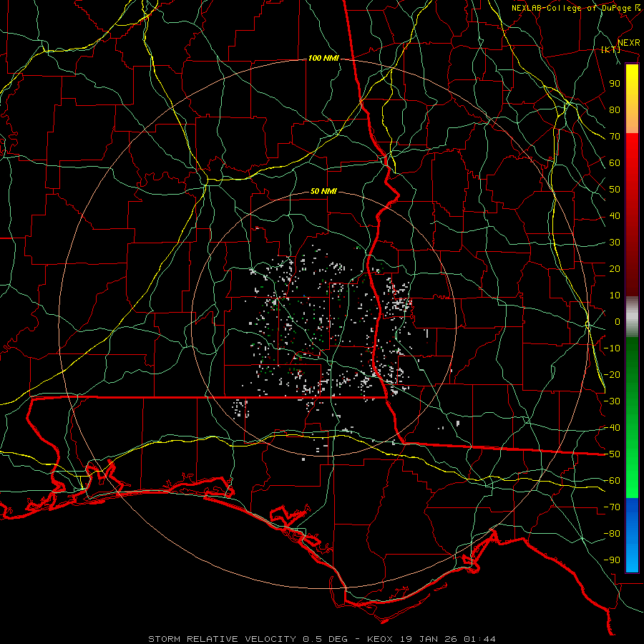Click the 20 value on velocity scale
Image resolution: width=644 pixels, height=644 pixels.
(x=615, y=268)
